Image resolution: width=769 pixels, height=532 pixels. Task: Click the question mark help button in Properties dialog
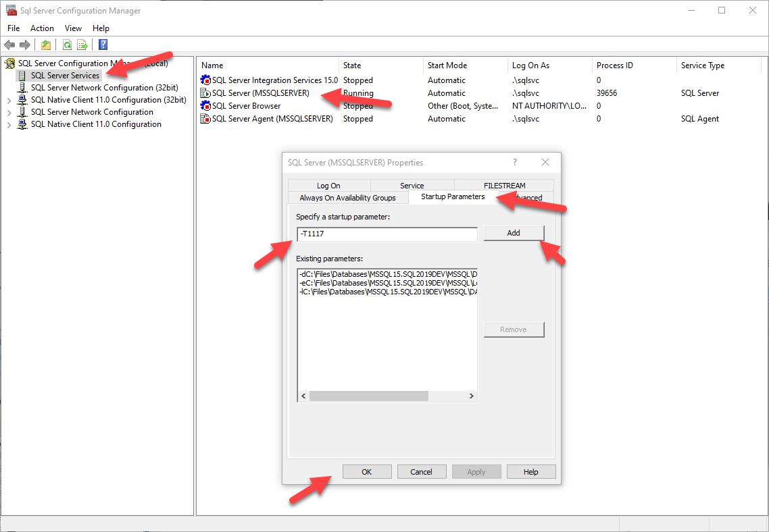tap(515, 162)
